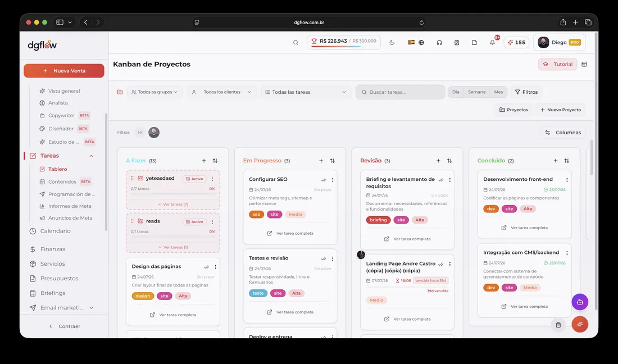Click the layout icon beside Tutorial
The width and height of the screenshot is (618, 364).
pos(584,64)
